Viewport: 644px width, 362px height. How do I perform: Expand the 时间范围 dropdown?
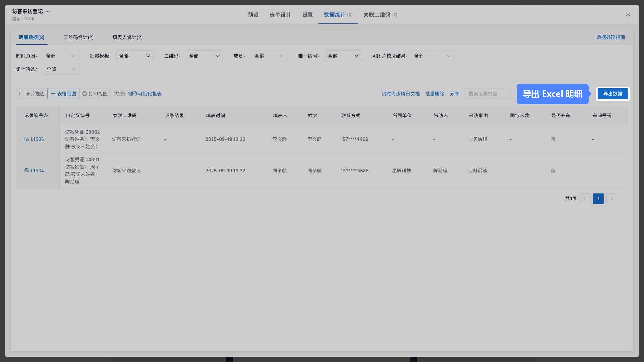61,56
